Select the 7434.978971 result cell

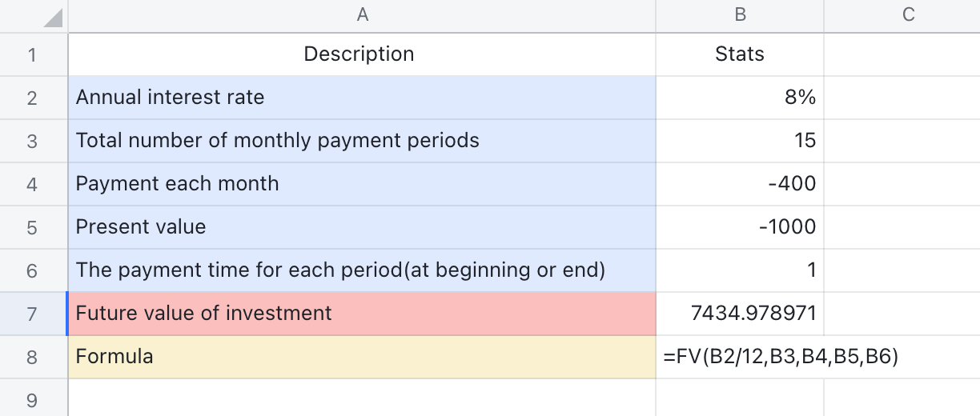[x=739, y=313]
